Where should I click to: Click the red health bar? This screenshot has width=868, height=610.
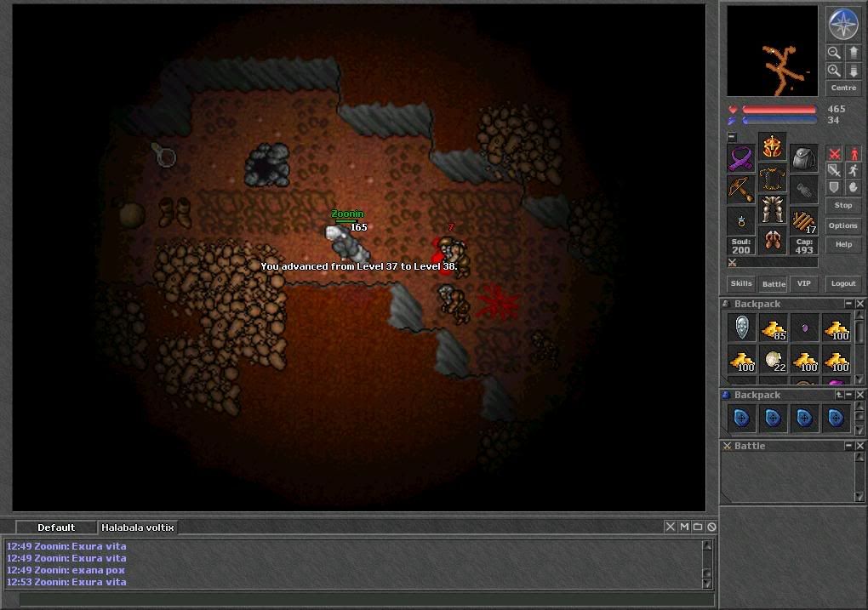779,110
